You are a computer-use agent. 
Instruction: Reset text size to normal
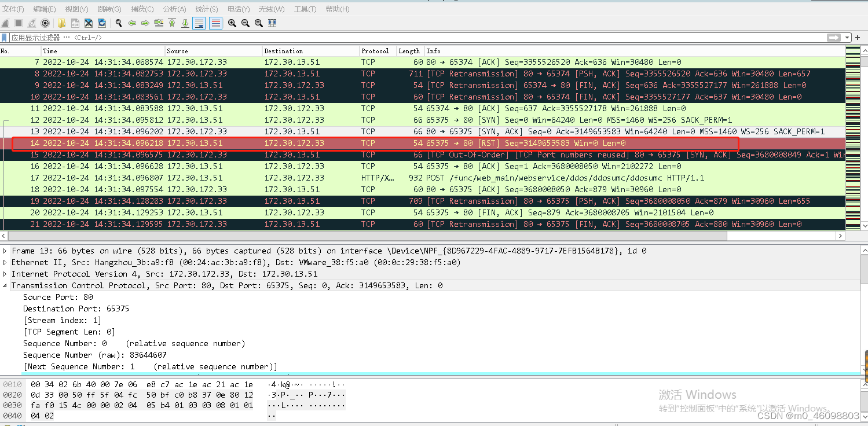(259, 23)
